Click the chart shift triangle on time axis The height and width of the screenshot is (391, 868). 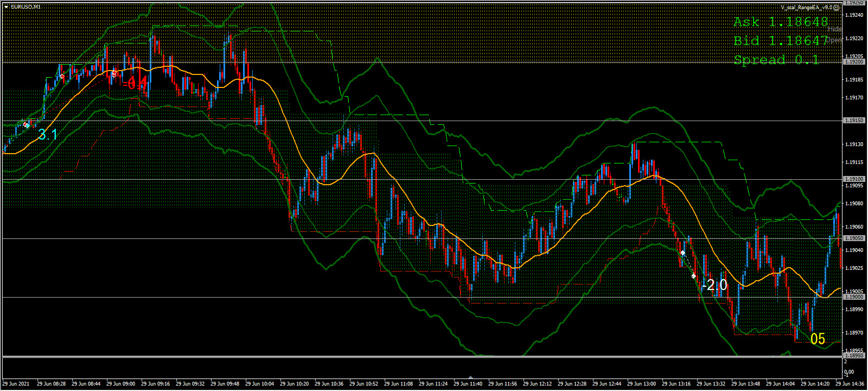[471, 377]
